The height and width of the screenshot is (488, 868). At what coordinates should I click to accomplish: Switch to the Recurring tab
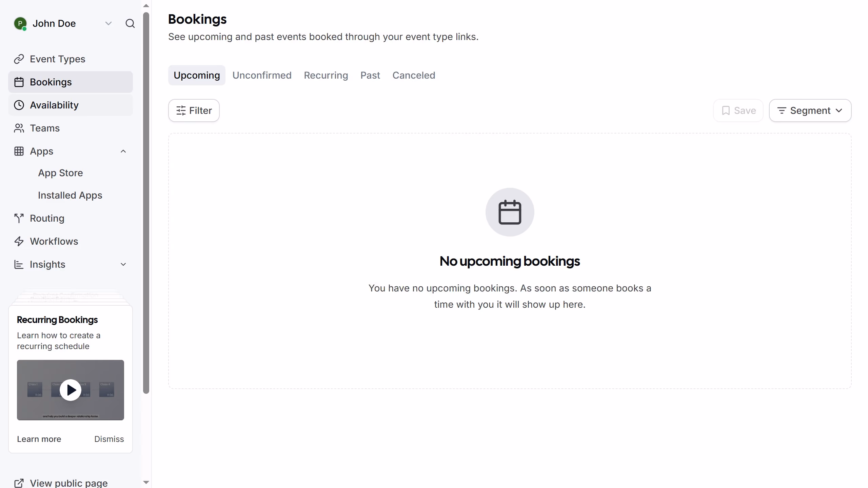326,75
